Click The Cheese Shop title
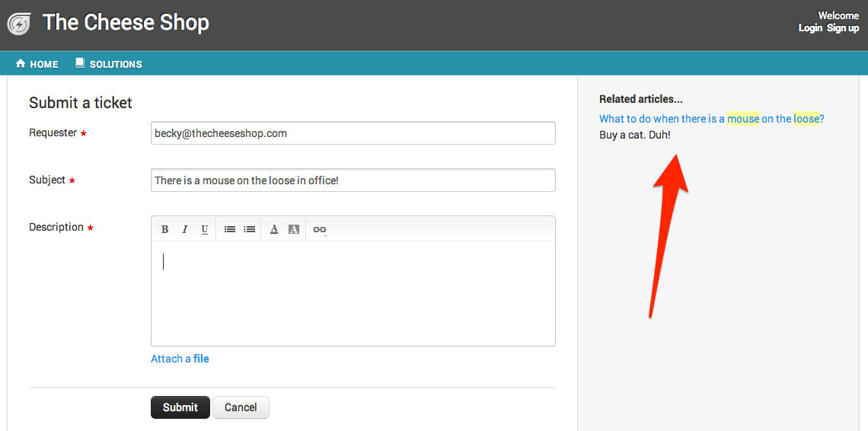The image size is (868, 431). (126, 23)
